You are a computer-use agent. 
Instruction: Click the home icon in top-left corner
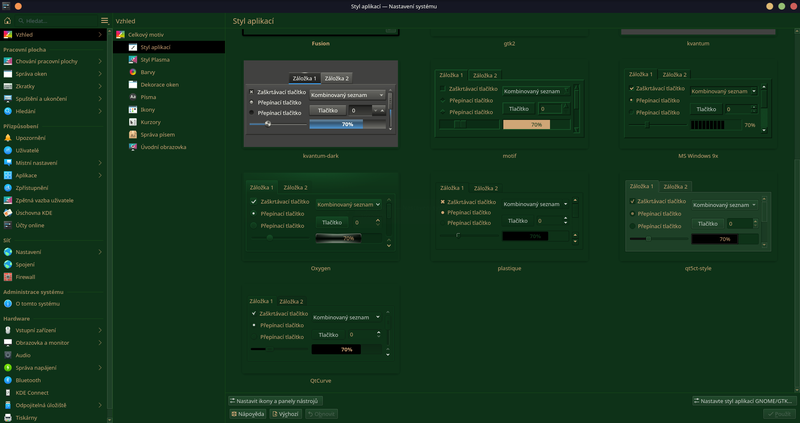(7, 20)
